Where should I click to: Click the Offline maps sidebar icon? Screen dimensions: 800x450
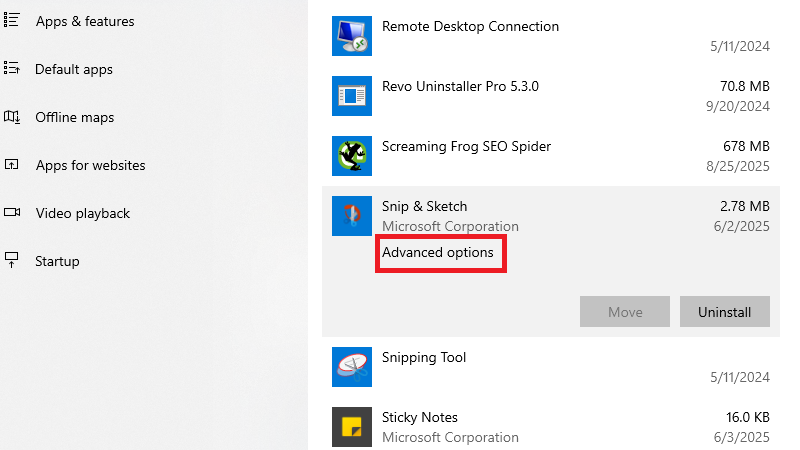click(12, 117)
